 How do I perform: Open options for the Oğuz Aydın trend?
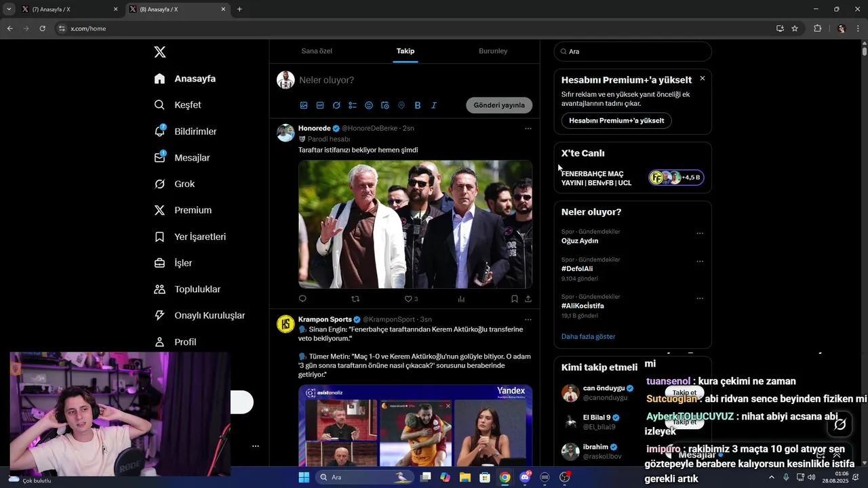coord(700,233)
